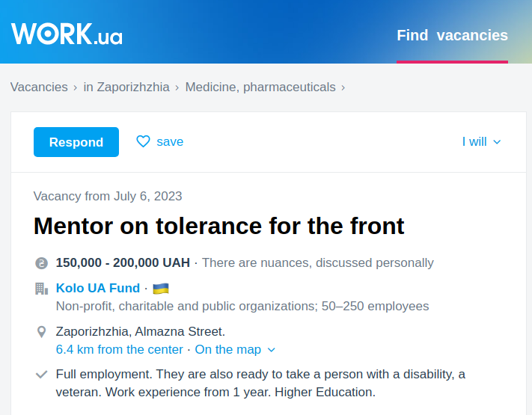The width and height of the screenshot is (532, 415).
Task: Open the Find vacancies tab
Action: coord(452,35)
